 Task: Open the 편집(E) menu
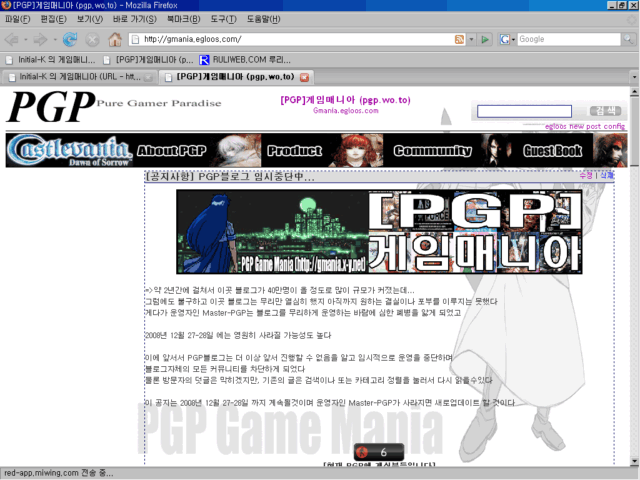53,19
